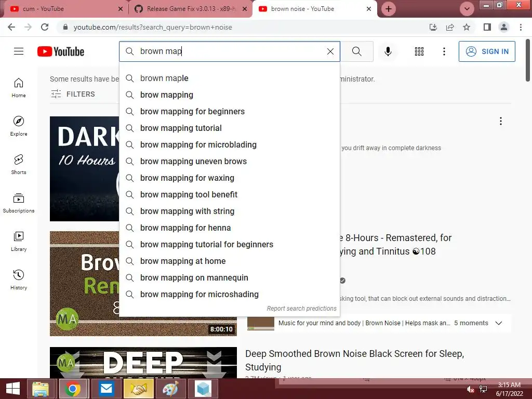
Task: Share this page from the address bar
Action: [x=450, y=27]
